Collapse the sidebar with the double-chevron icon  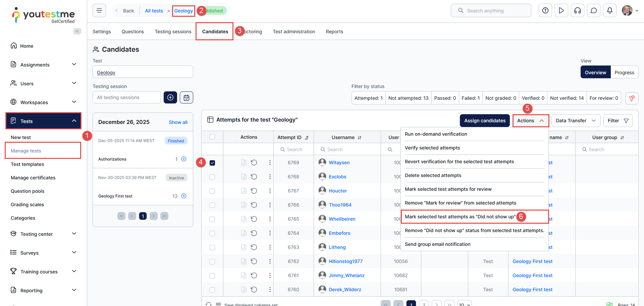pos(77,31)
